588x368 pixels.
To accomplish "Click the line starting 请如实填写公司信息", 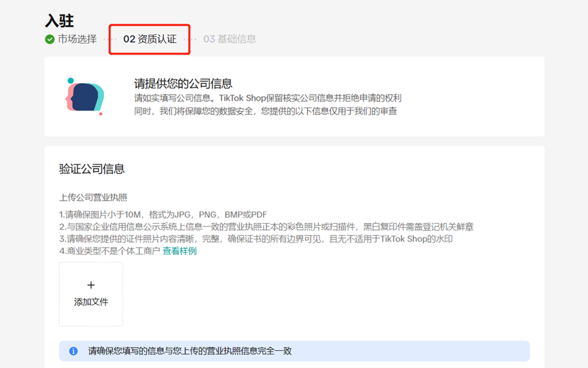I will (268, 98).
